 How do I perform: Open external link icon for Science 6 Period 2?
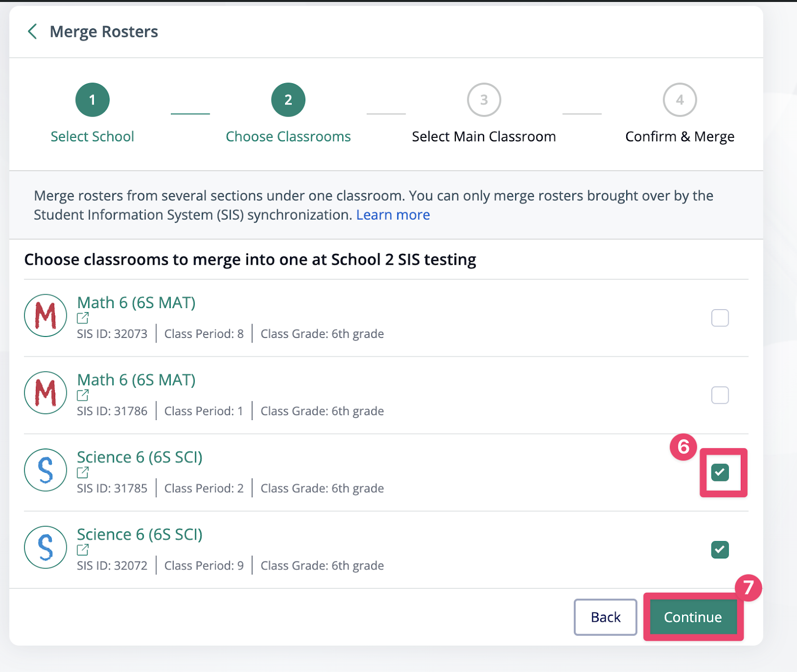pos(83,472)
